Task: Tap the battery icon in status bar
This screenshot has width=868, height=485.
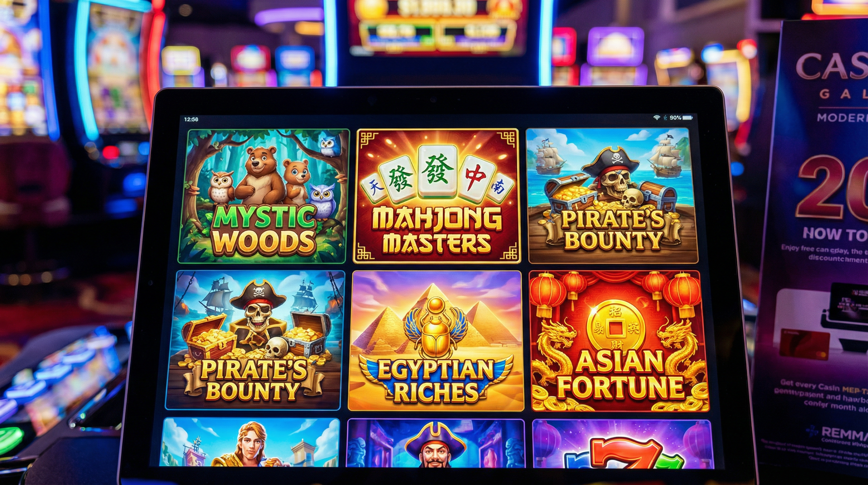Action: [687, 118]
